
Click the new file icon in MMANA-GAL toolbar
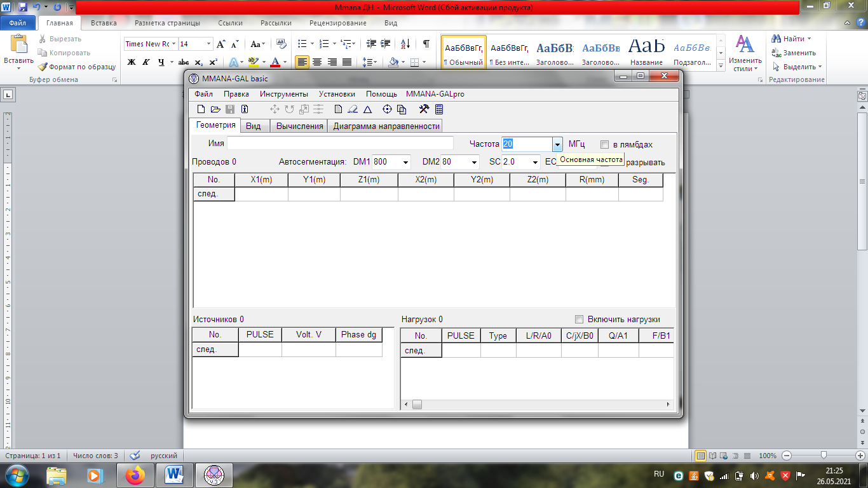(x=201, y=109)
